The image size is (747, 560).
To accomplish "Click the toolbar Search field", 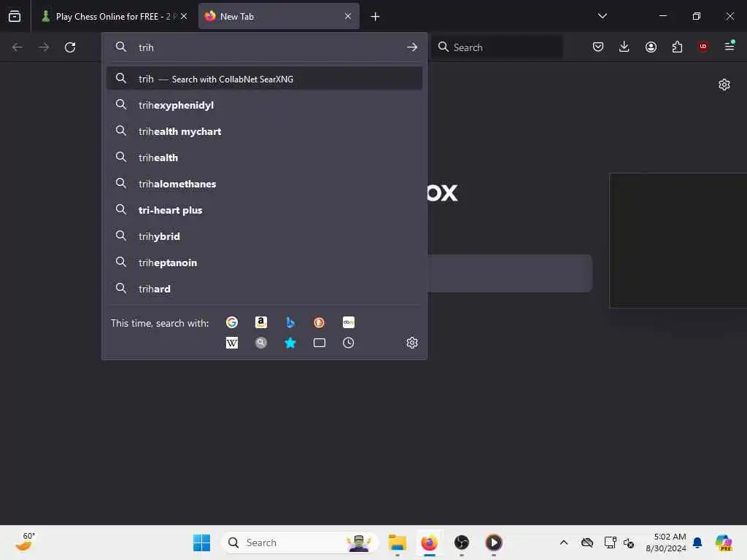I will (x=497, y=47).
